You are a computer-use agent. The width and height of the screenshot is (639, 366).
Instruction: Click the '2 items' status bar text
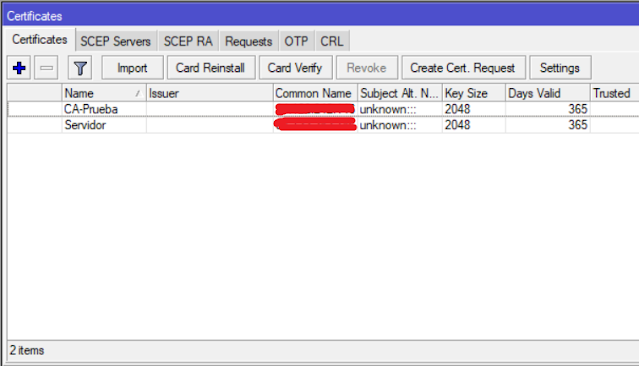[x=27, y=351]
